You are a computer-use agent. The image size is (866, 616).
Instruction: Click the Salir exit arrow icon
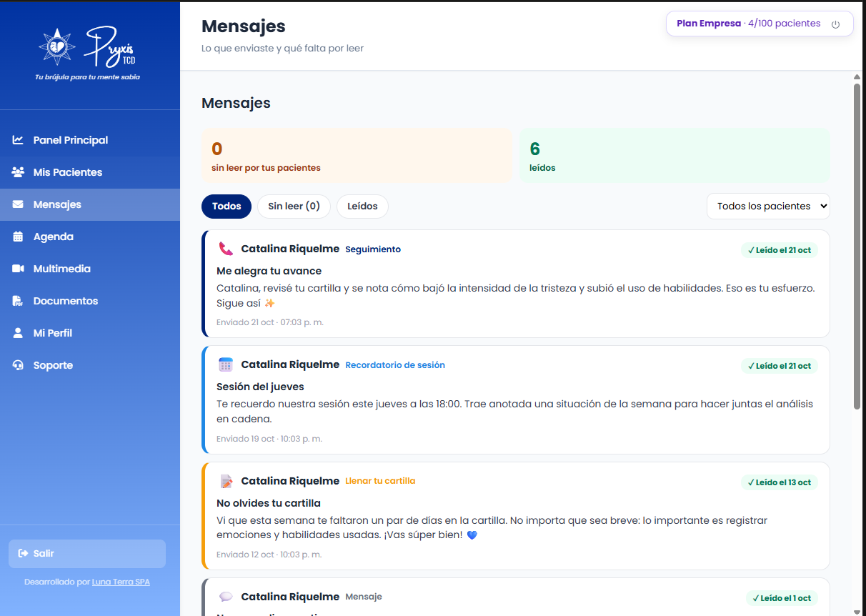coord(23,553)
